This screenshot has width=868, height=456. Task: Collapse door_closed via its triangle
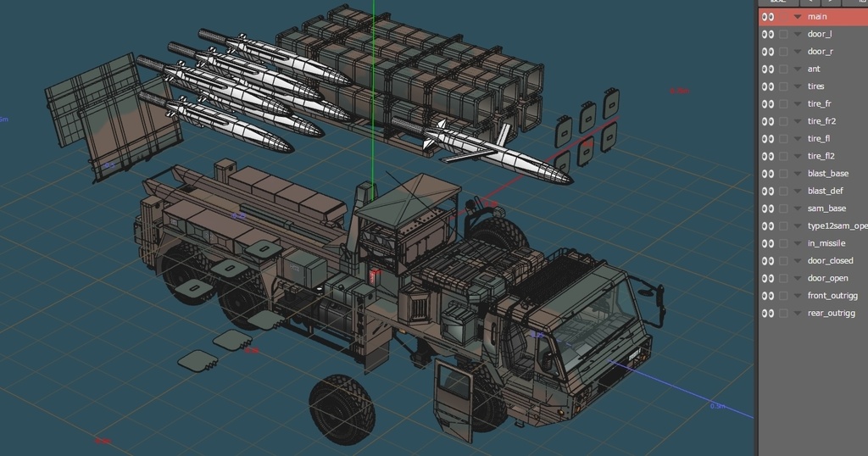click(x=798, y=261)
